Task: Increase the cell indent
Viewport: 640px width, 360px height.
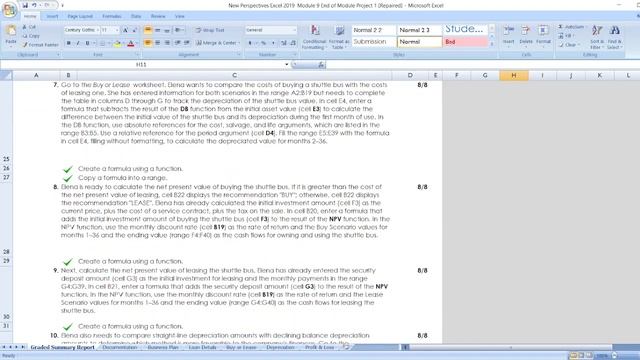Action: [x=187, y=43]
